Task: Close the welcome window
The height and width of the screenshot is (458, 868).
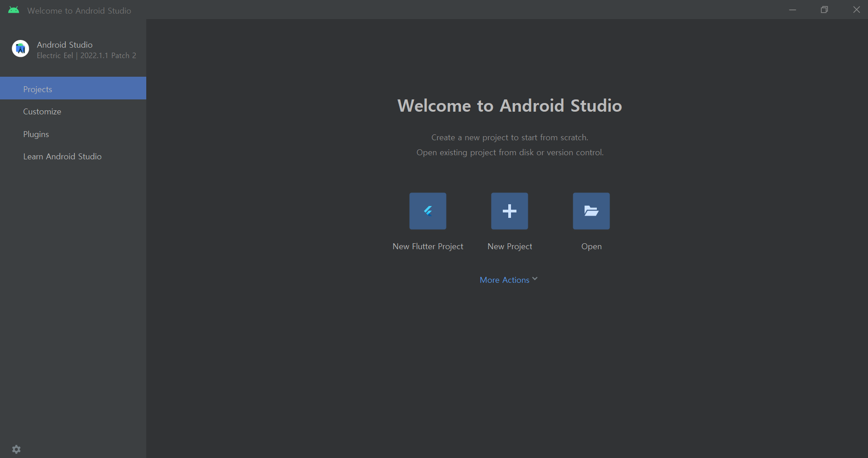Action: [x=856, y=10]
